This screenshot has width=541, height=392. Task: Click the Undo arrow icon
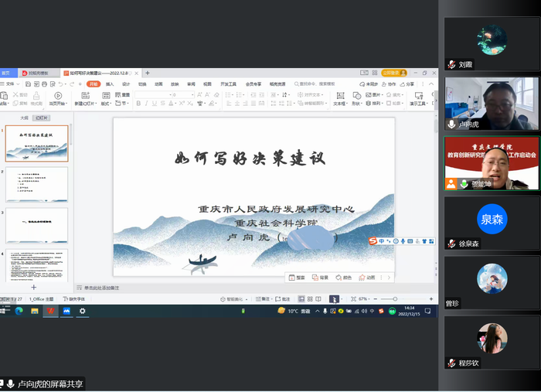click(x=61, y=84)
